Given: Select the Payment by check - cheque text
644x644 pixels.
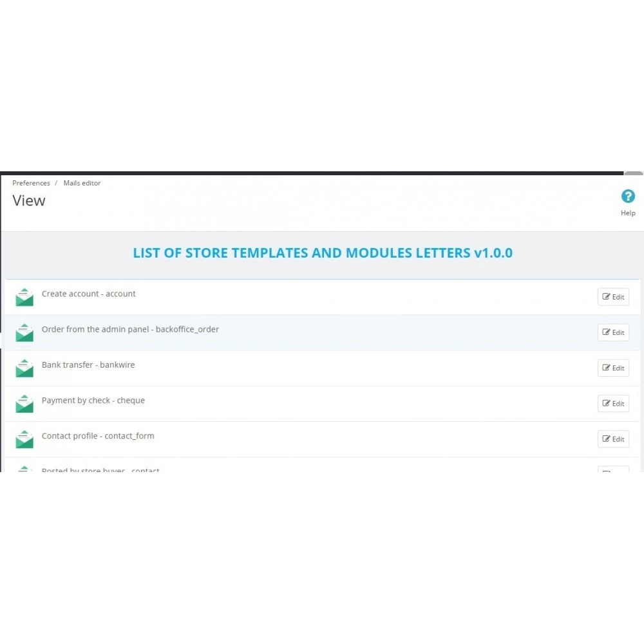Looking at the screenshot, I should click(93, 401).
